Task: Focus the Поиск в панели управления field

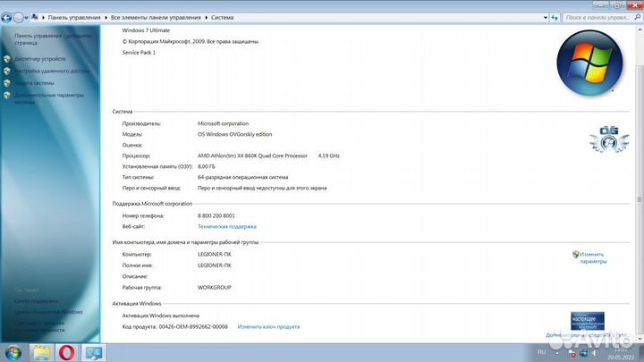Action: click(597, 18)
